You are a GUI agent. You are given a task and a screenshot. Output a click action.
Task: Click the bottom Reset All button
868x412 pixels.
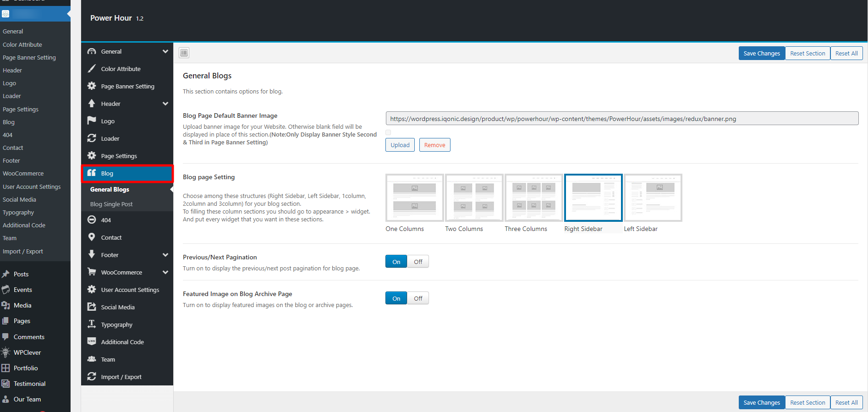coord(846,402)
